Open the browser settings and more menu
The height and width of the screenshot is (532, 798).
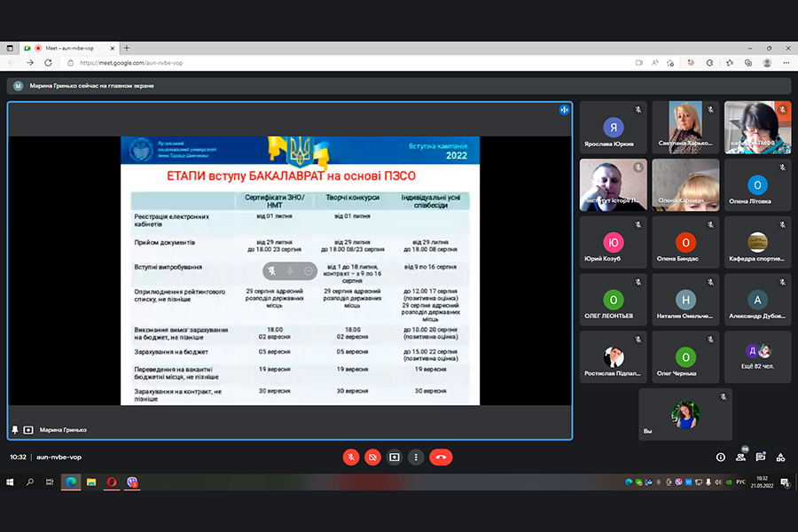point(786,63)
